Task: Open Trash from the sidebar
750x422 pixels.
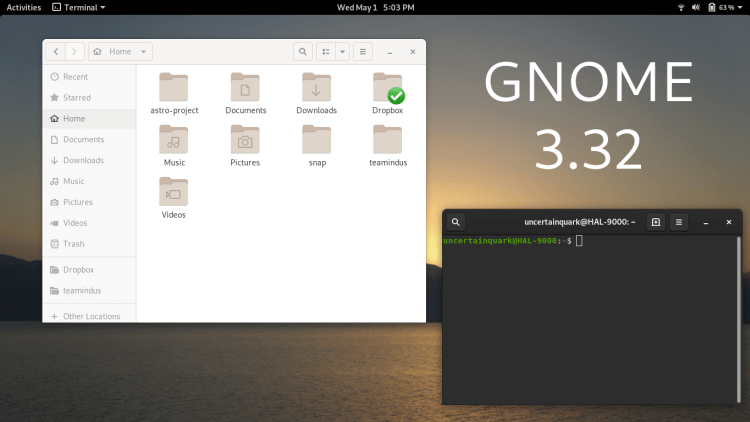Action: (x=89, y=244)
